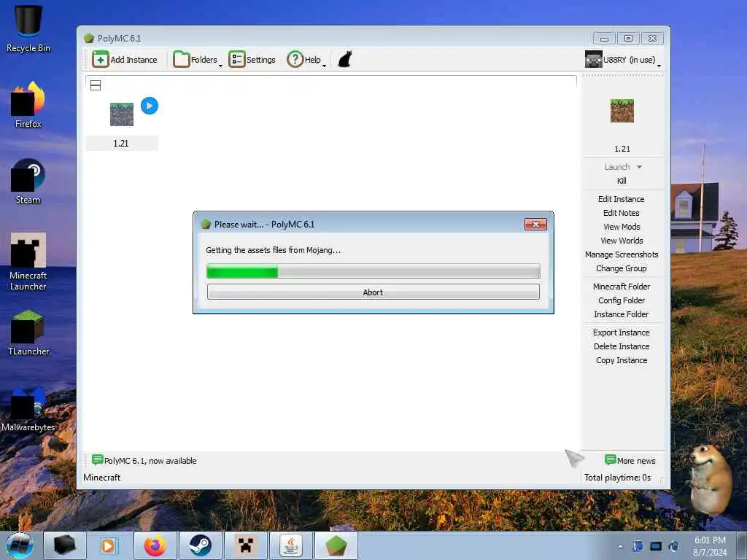Viewport: 747px width, 560px height.
Task: Open Edit Notes
Action: [x=622, y=213]
